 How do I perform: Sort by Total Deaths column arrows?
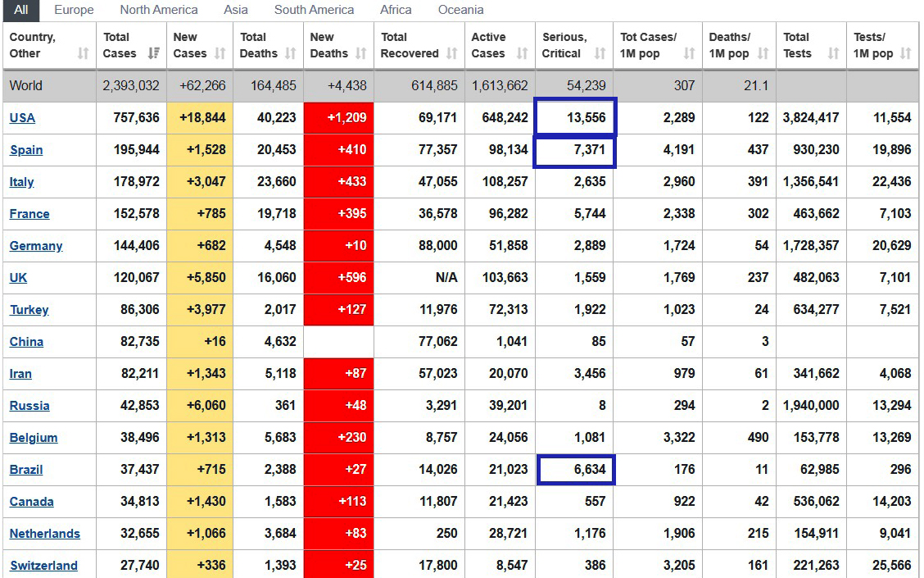[x=291, y=53]
